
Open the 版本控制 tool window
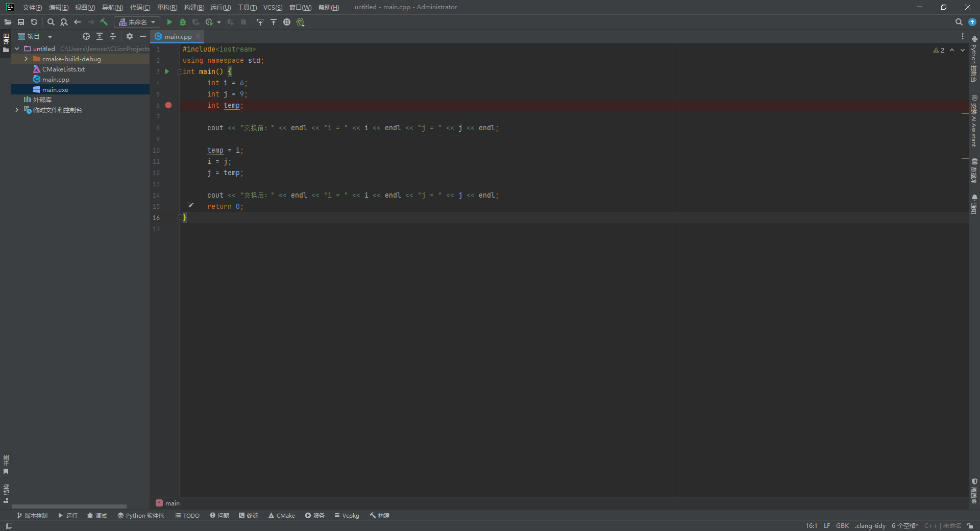(x=32, y=516)
